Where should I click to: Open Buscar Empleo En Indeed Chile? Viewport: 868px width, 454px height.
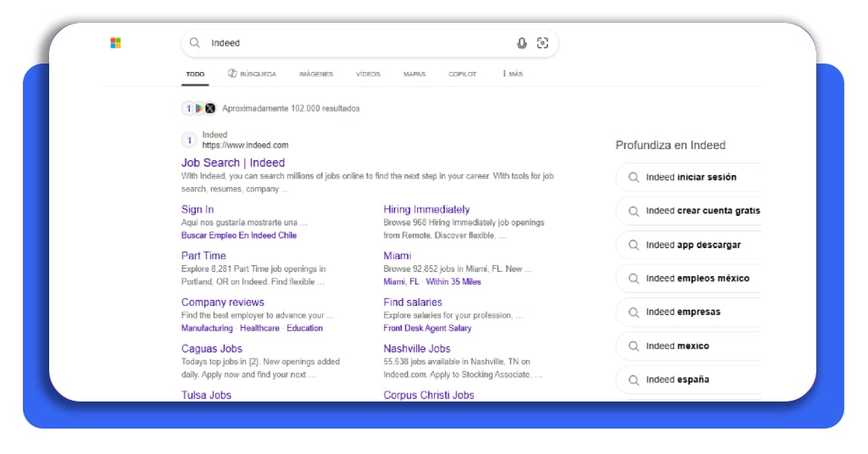click(x=239, y=235)
